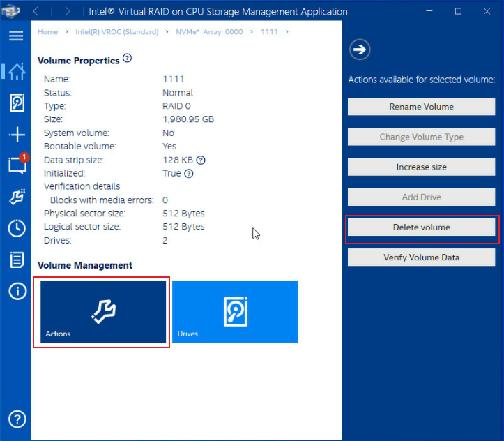The image size is (504, 441).
Task: Select the Status value Normal
Action: [178, 93]
